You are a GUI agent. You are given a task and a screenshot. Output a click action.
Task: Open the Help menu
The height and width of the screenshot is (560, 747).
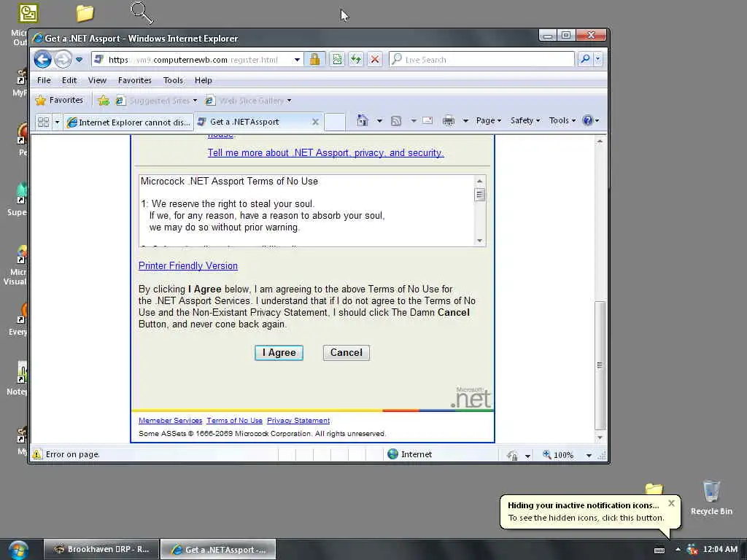(203, 80)
